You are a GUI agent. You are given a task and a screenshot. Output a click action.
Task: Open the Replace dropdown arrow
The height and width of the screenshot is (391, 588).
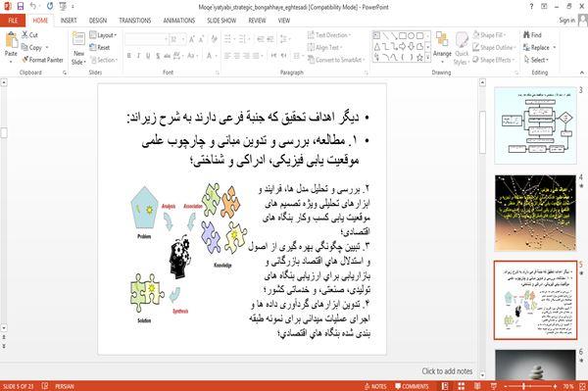pos(555,48)
